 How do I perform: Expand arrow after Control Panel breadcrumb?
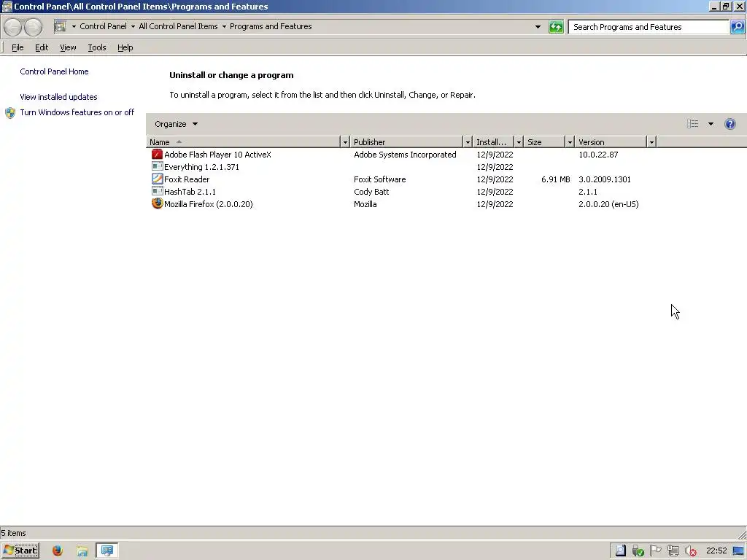point(133,27)
